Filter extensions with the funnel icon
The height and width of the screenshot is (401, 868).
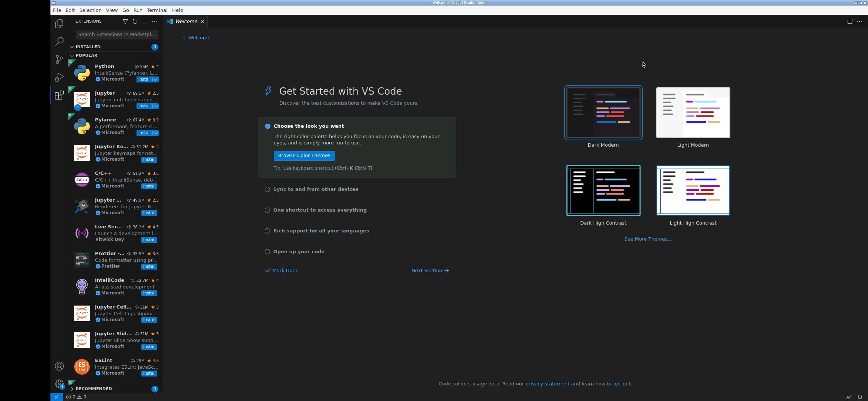tap(125, 22)
